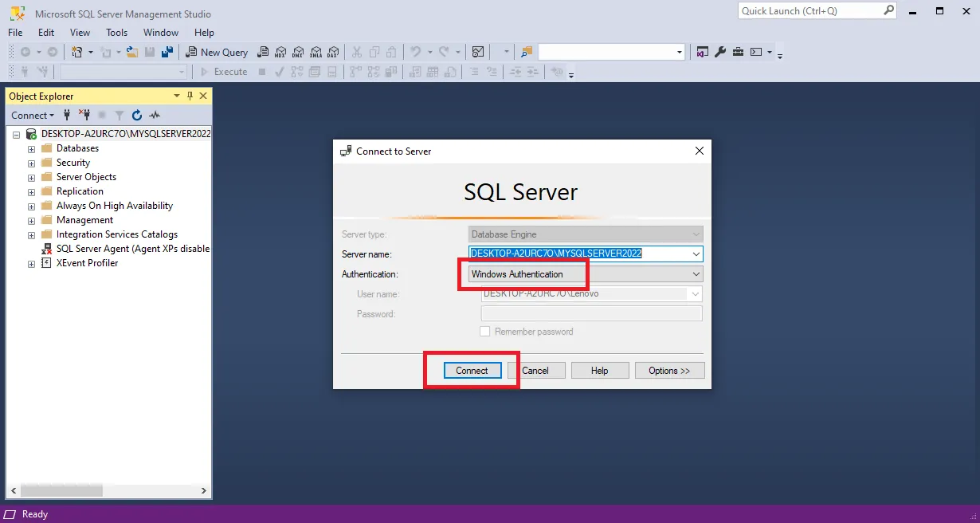
Task: Open the toolbar overflow options arrow
Action: point(780,56)
